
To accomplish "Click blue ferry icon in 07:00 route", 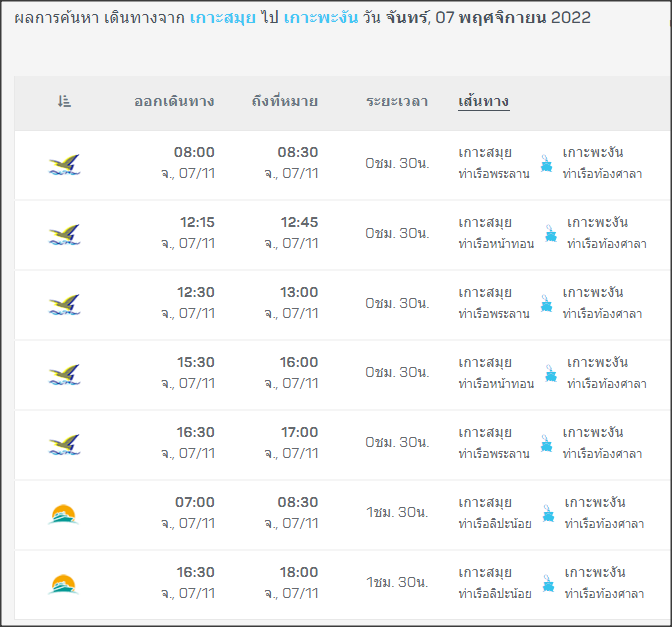I will [548, 513].
